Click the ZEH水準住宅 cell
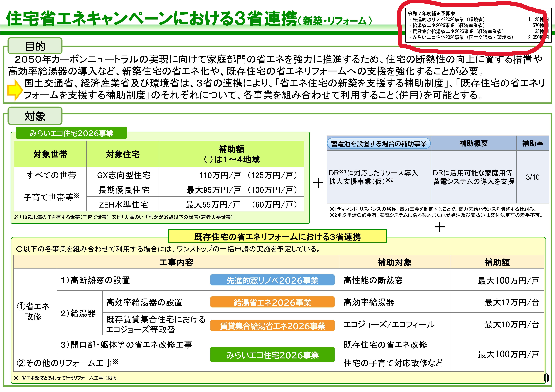The height and width of the screenshot is (392, 555). pos(123,204)
